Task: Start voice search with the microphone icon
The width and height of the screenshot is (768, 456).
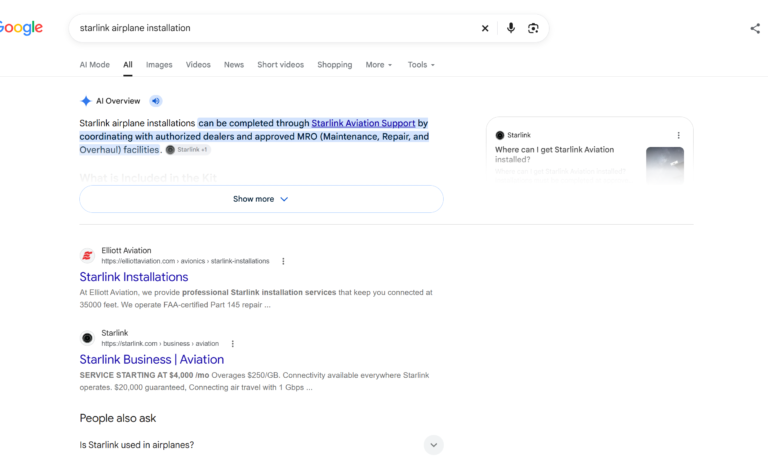Action: 510,28
